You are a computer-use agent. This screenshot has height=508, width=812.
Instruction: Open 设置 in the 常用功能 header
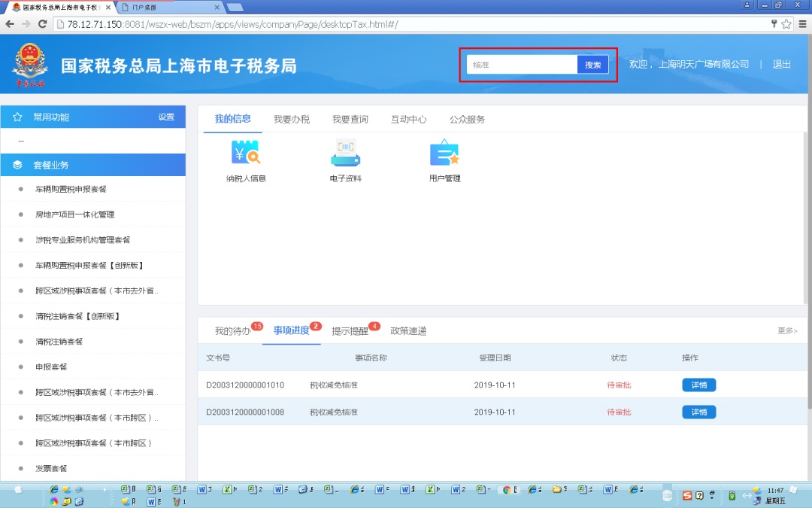tap(166, 117)
